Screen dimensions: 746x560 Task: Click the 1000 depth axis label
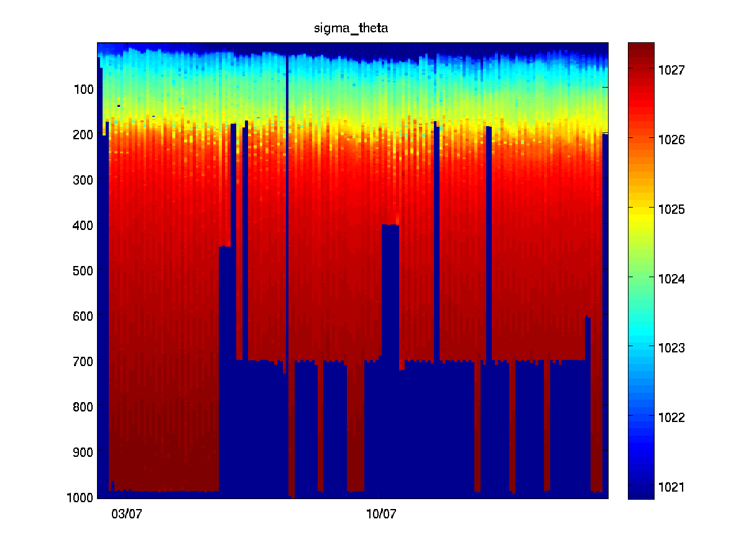pos(80,497)
